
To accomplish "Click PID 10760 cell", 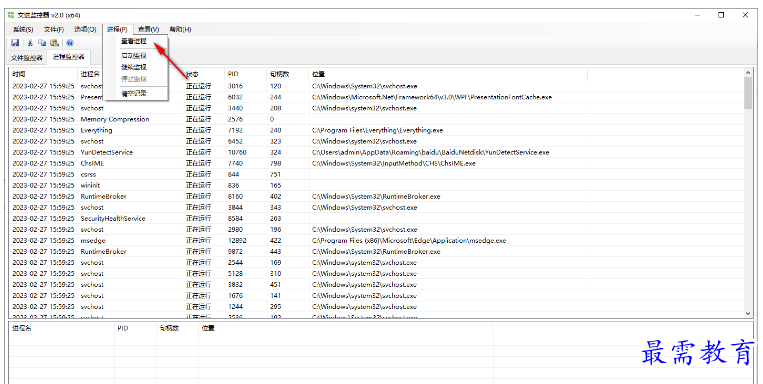I will (x=237, y=152).
